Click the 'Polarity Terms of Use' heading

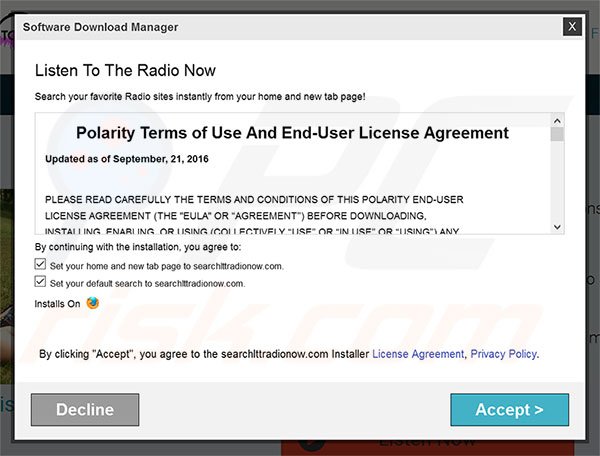(x=292, y=133)
